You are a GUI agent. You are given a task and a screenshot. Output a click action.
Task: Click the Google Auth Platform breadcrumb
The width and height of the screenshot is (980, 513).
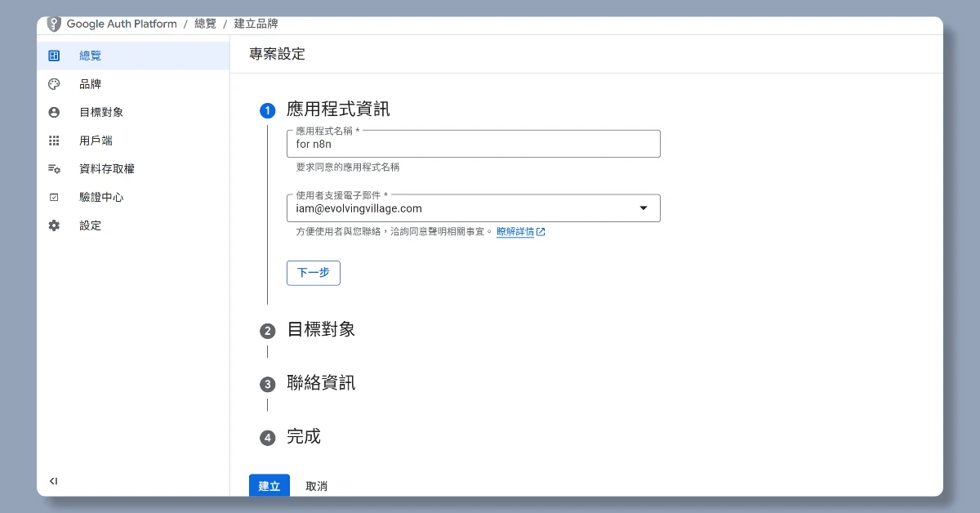click(x=122, y=25)
